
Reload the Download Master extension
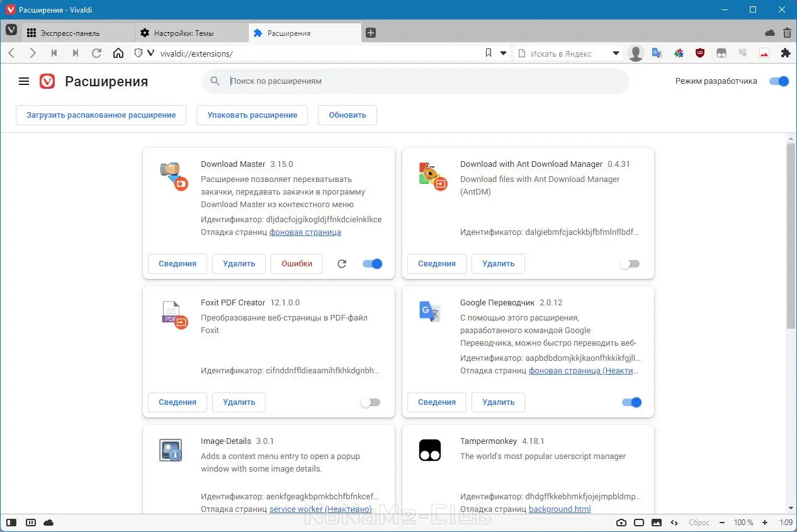342,264
